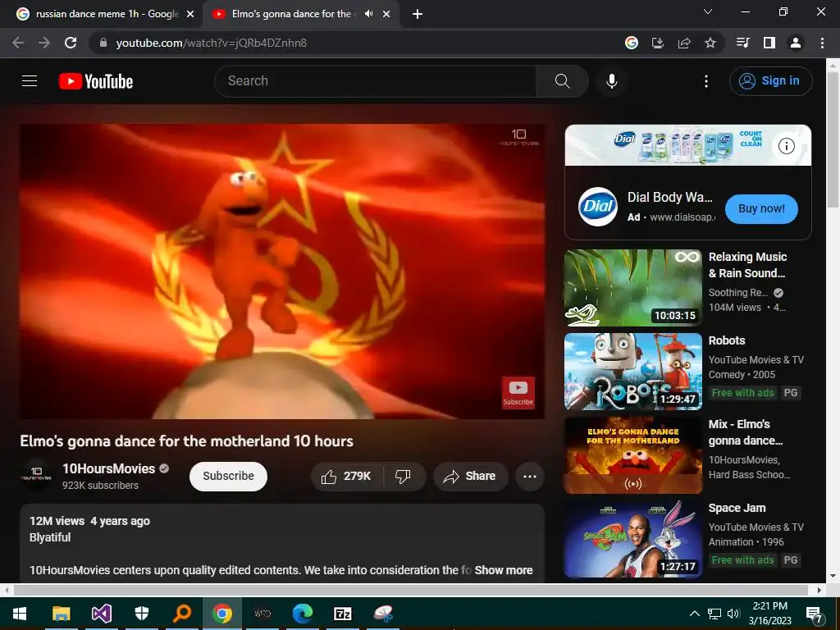This screenshot has height=630, width=840.
Task: Open the 10HoursMovies channel avatar
Action: point(36,475)
